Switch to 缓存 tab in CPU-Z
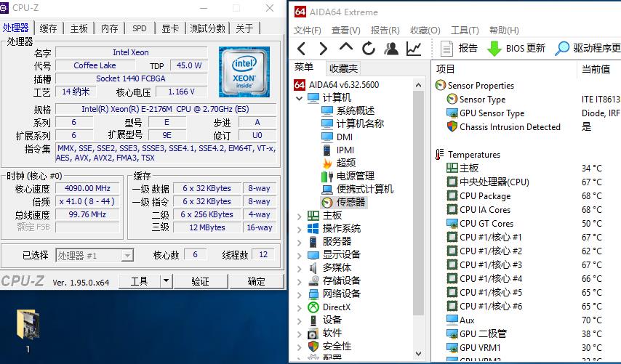Image resolution: width=621 pixels, height=364 pixels. [48, 28]
